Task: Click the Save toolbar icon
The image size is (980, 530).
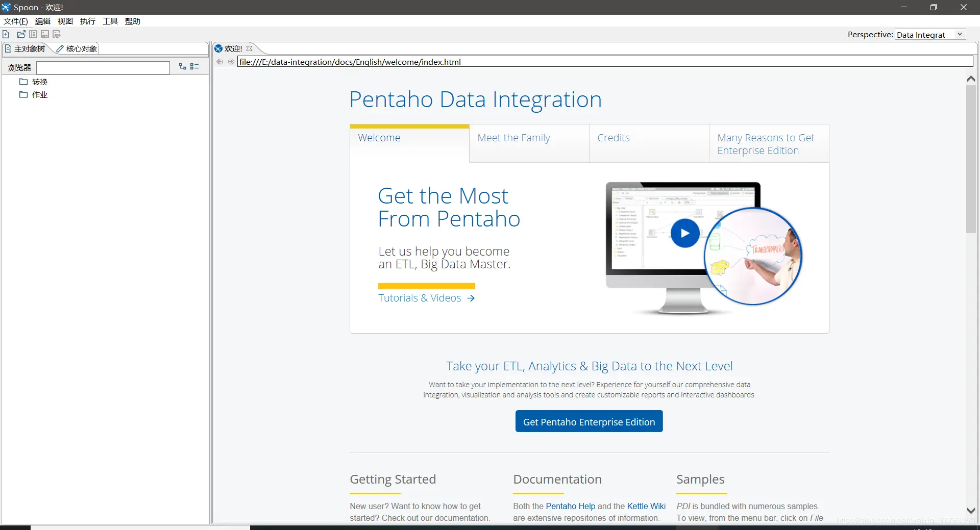Action: 45,34
